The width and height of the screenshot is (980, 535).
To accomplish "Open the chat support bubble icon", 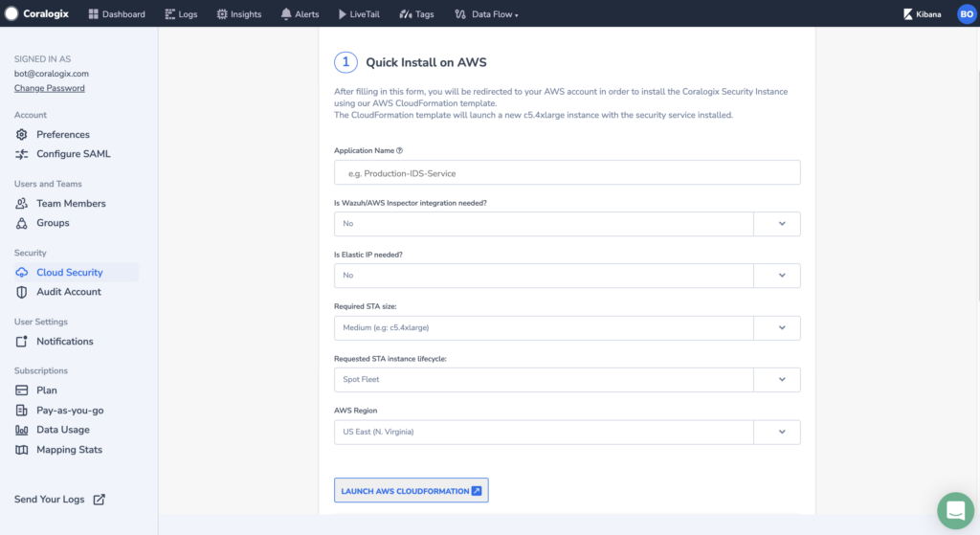I will [x=955, y=510].
